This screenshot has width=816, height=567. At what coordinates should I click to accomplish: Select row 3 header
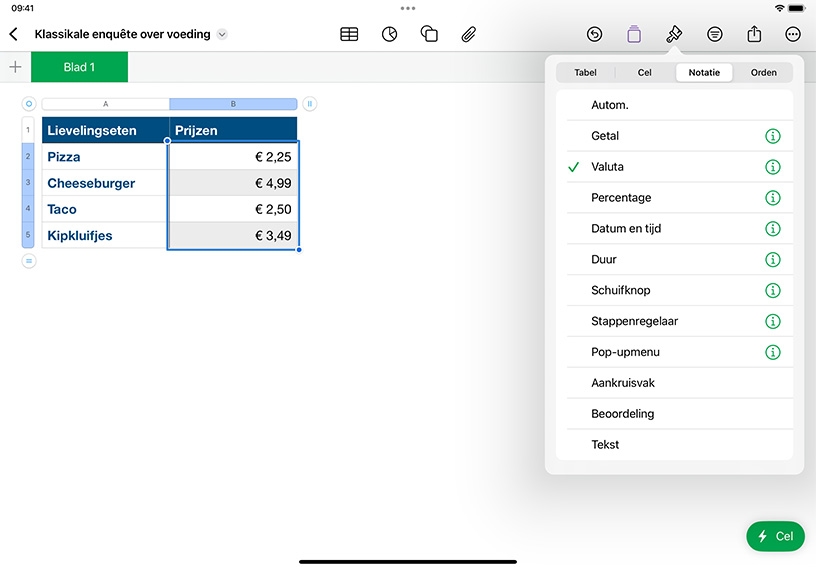click(28, 183)
